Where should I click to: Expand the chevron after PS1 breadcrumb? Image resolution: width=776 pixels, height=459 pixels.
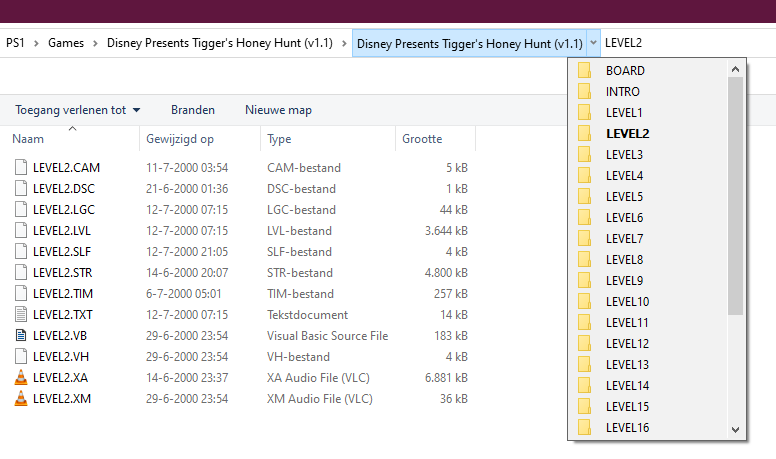tap(36, 43)
